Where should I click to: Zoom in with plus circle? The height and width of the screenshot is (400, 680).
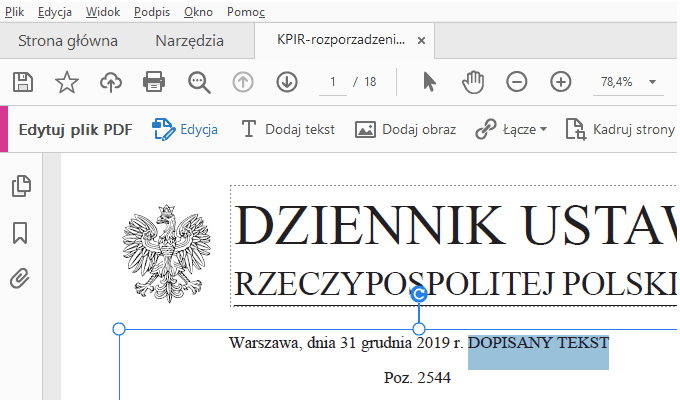click(x=561, y=82)
